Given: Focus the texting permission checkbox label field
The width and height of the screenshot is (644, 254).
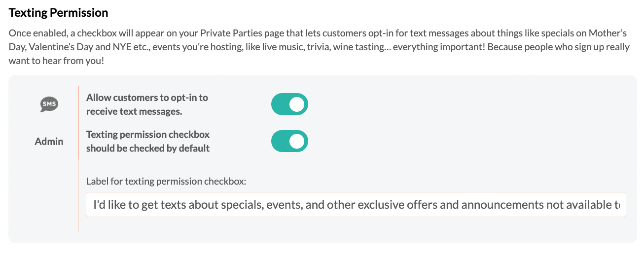Looking at the screenshot, I should point(356,204).
